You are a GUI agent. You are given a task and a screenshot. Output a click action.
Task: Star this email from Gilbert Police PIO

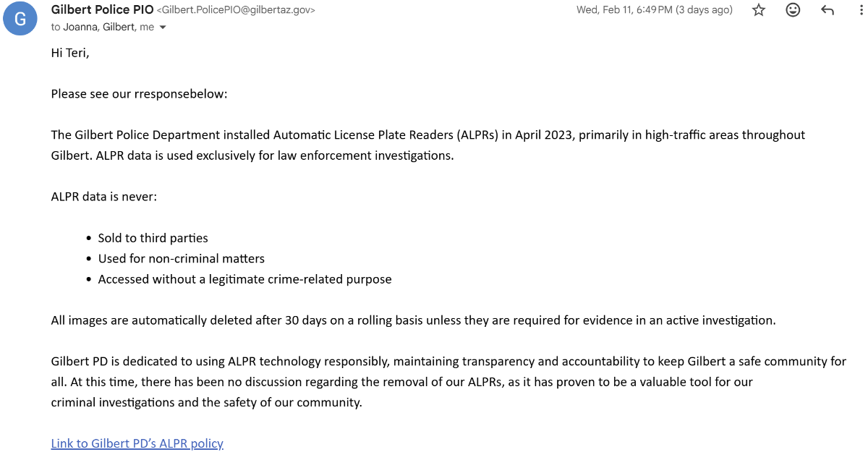pos(758,10)
